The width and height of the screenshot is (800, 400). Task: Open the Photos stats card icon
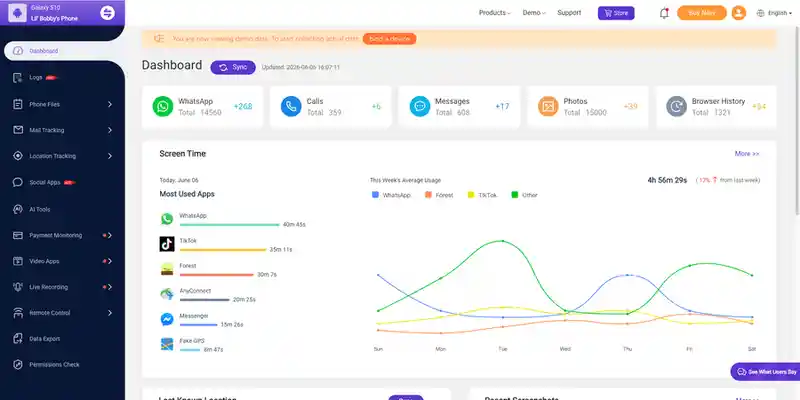[548, 106]
